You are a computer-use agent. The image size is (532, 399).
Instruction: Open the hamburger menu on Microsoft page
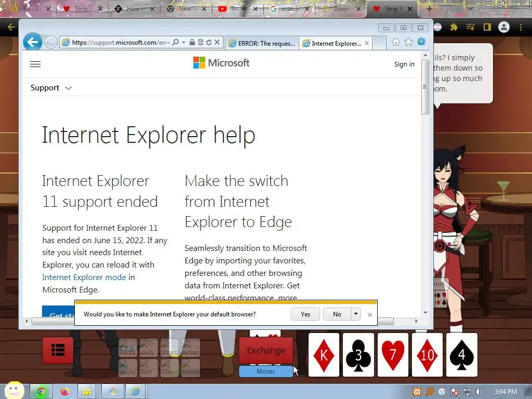(35, 64)
